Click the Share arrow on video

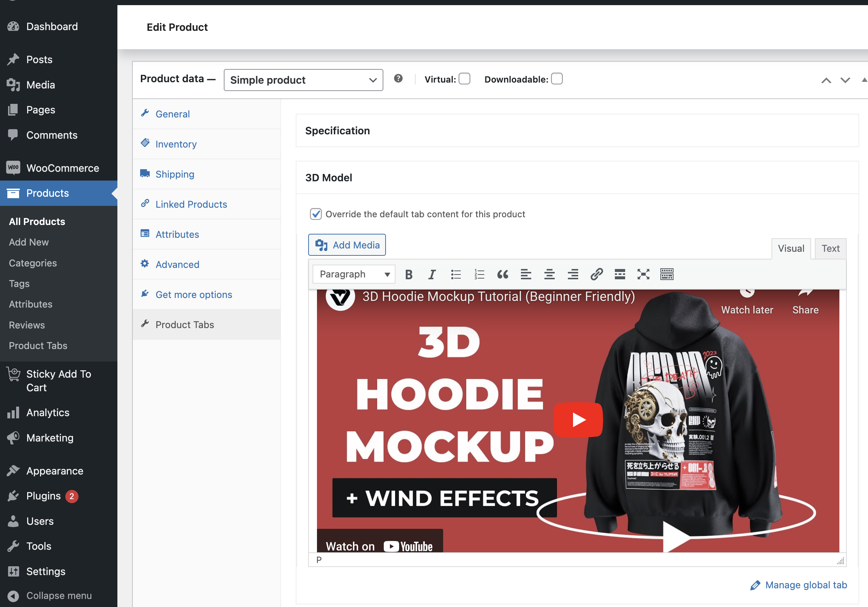coord(805,293)
